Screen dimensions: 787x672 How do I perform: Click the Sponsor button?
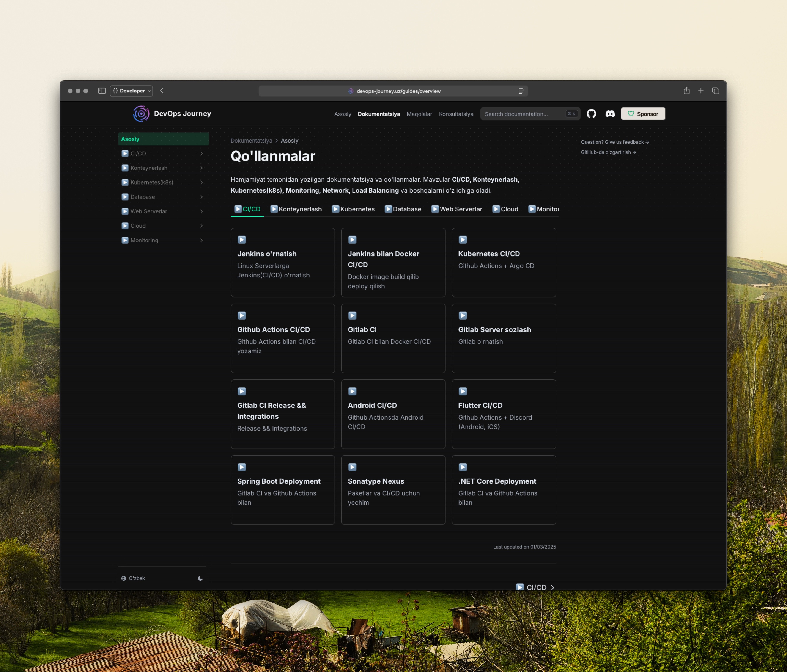tap(643, 114)
